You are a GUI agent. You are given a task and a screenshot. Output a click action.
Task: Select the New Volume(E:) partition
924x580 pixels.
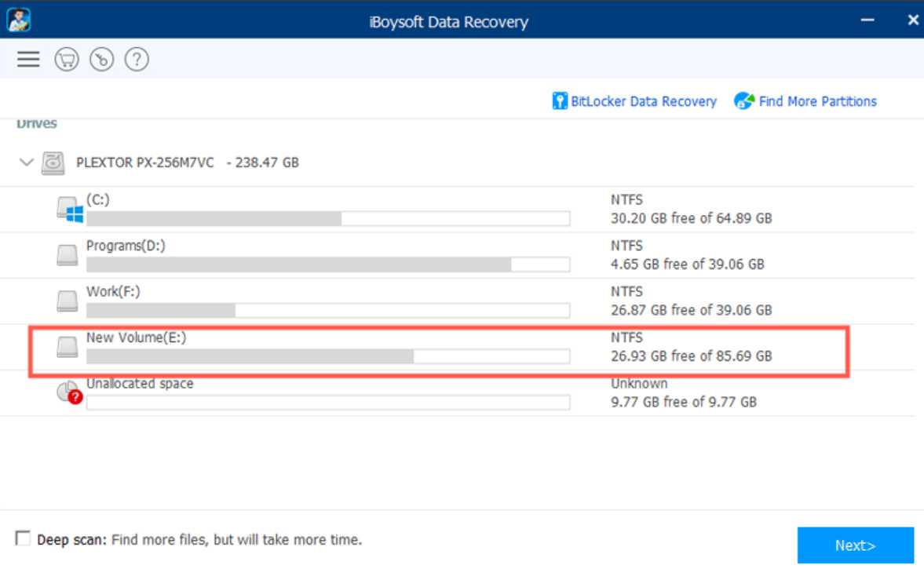136,337
